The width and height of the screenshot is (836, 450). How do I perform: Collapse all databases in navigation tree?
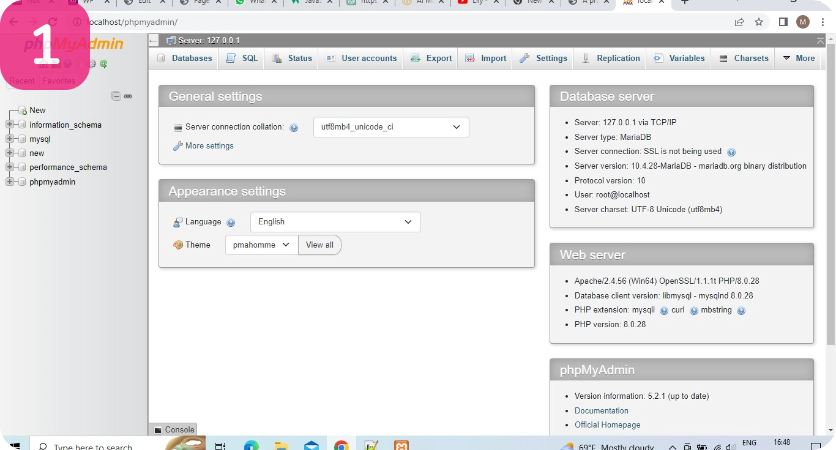click(x=116, y=96)
